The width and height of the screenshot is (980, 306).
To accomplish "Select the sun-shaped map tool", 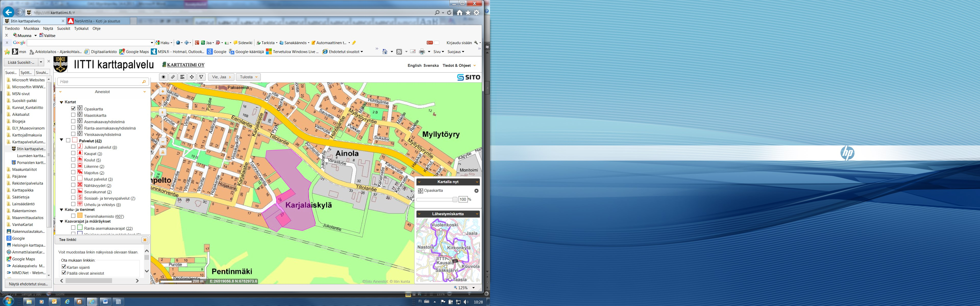I will (x=163, y=77).
